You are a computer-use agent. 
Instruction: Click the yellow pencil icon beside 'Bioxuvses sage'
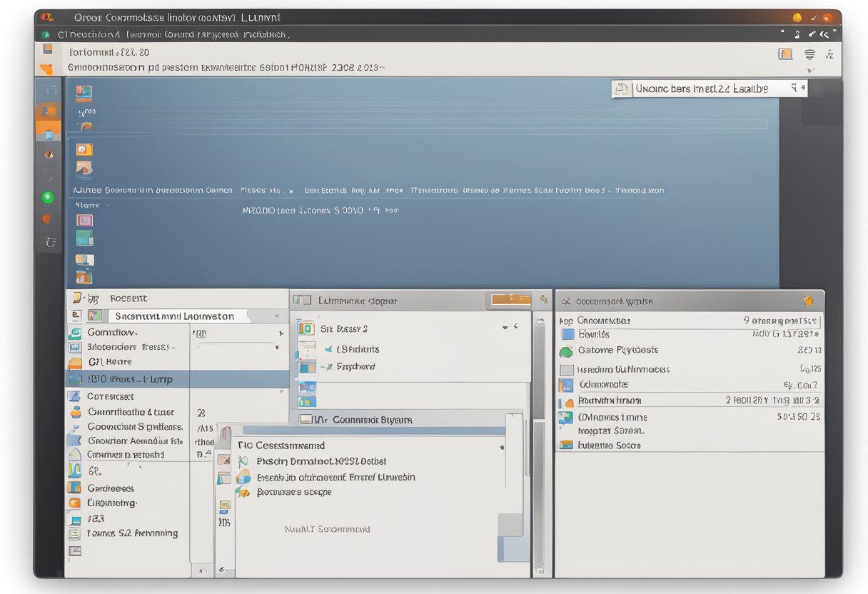click(x=243, y=493)
